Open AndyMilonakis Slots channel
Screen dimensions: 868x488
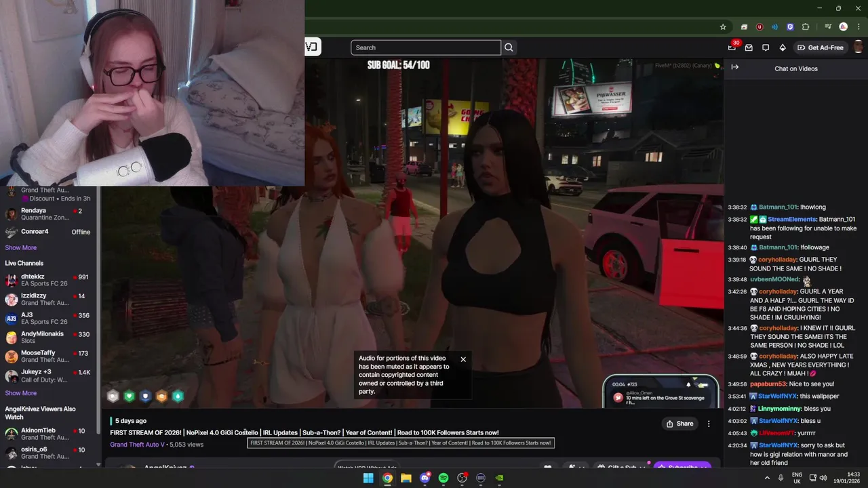pyautogui.click(x=48, y=337)
